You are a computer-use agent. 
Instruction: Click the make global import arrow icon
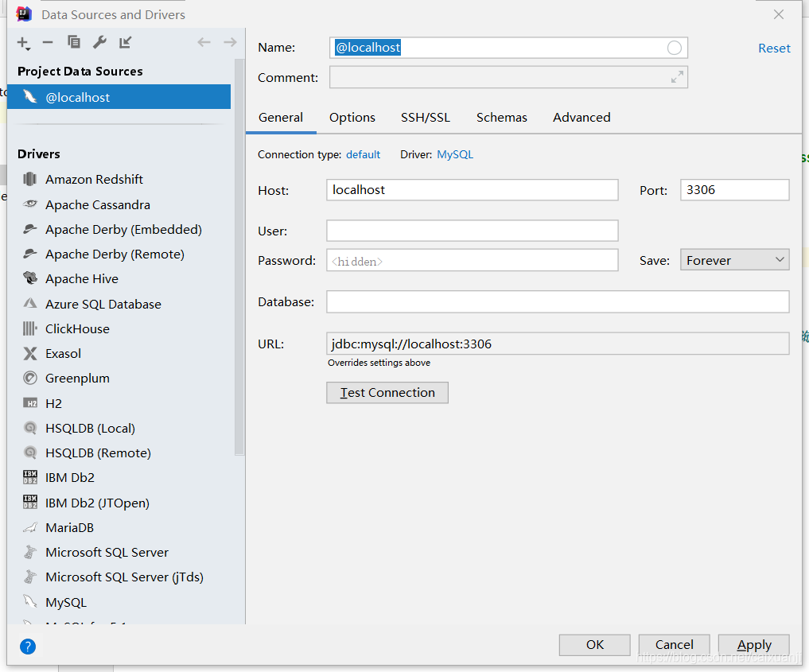[x=126, y=42]
